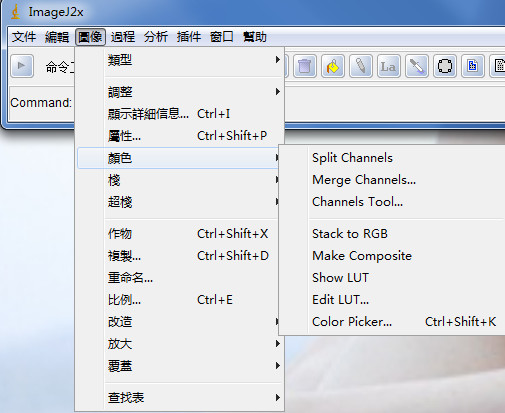Open the 插件 menu
Viewport: 505px width, 413px height.
pos(189,37)
